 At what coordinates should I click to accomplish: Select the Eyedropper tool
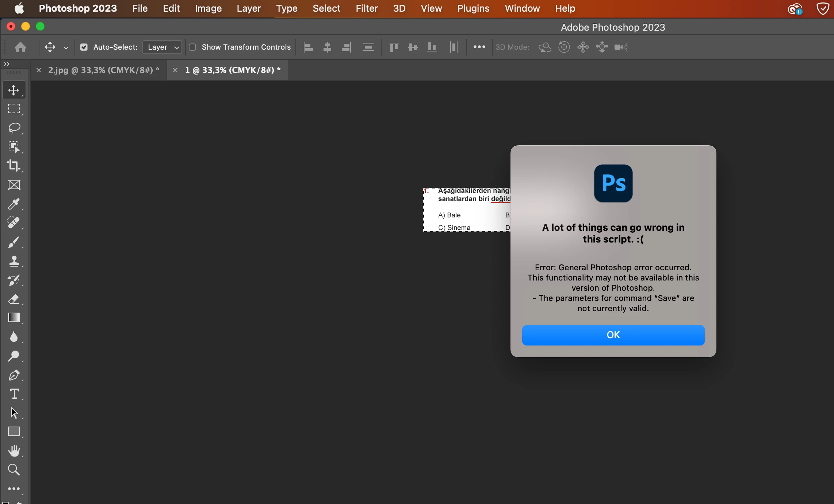coord(14,204)
